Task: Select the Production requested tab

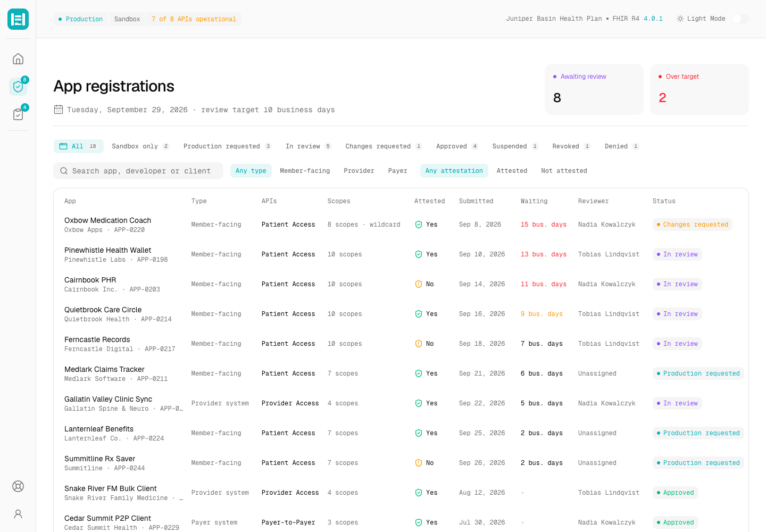Action: click(227, 146)
